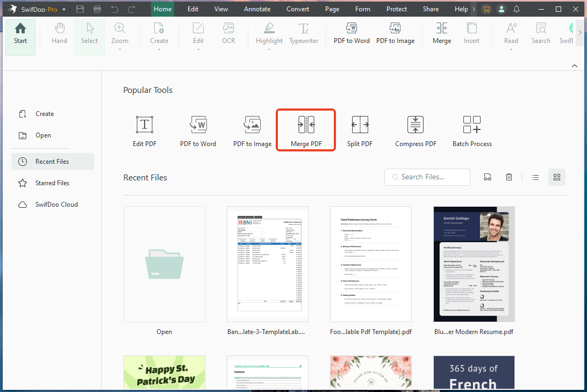Click PDF to Word in ribbon

click(x=352, y=34)
